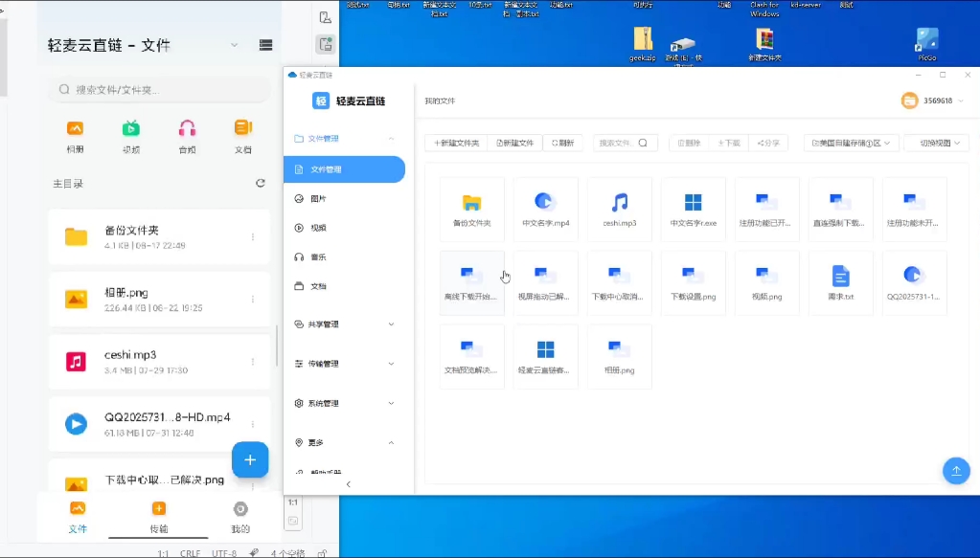The height and width of the screenshot is (558, 980).
Task: Click the blue upload floating button
Action: pyautogui.click(x=956, y=471)
